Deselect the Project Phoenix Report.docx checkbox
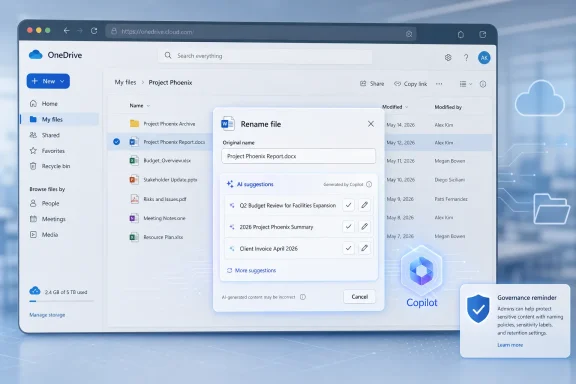576x384 pixels. coord(116,142)
